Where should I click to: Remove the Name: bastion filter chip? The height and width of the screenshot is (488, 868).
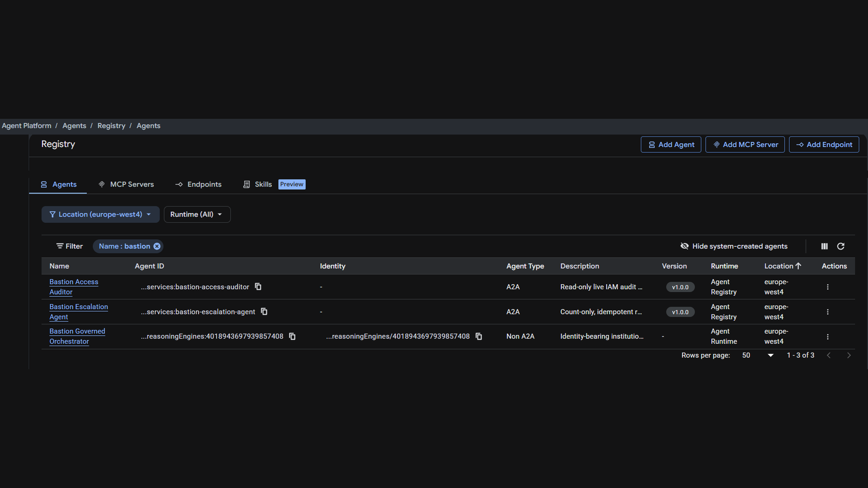tap(157, 246)
